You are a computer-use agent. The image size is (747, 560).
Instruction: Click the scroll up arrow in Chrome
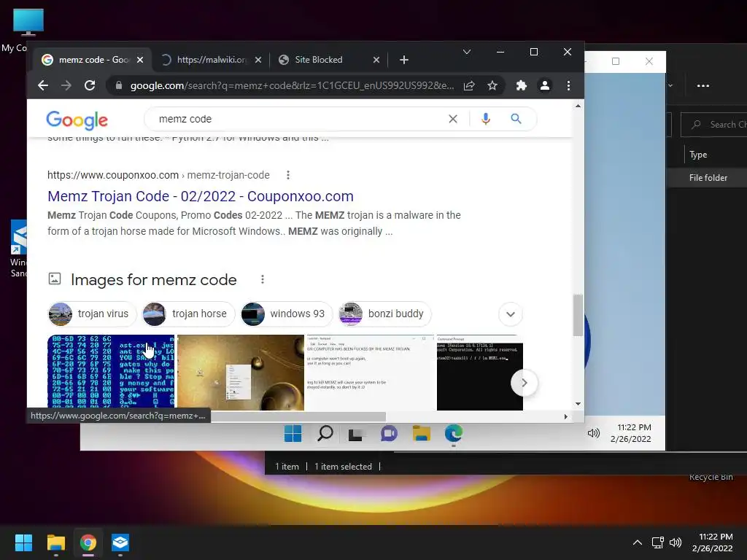pos(578,106)
